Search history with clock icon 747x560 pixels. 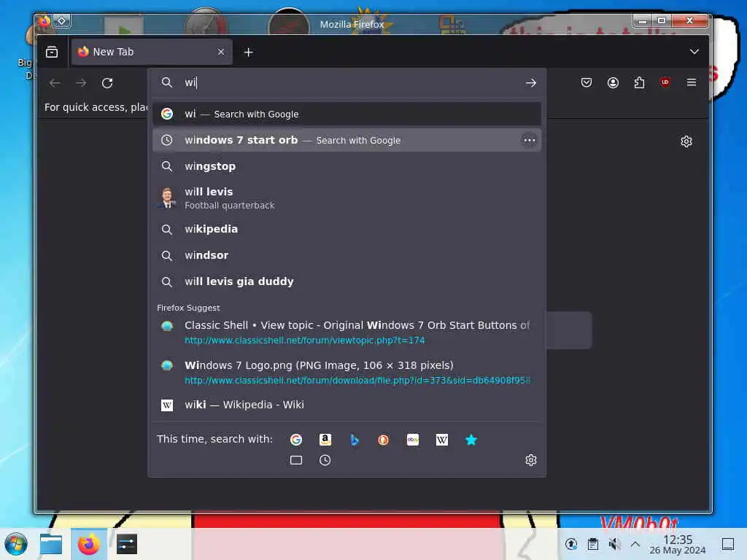click(325, 460)
